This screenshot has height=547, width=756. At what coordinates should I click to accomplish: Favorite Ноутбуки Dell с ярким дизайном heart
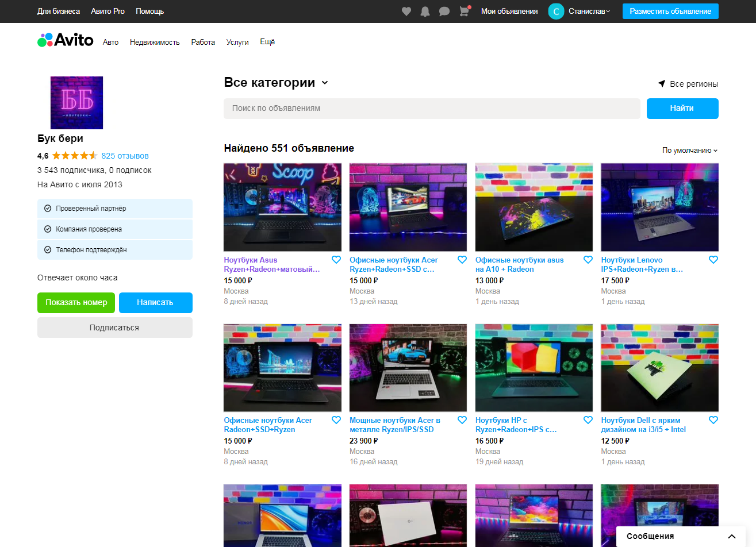point(713,420)
